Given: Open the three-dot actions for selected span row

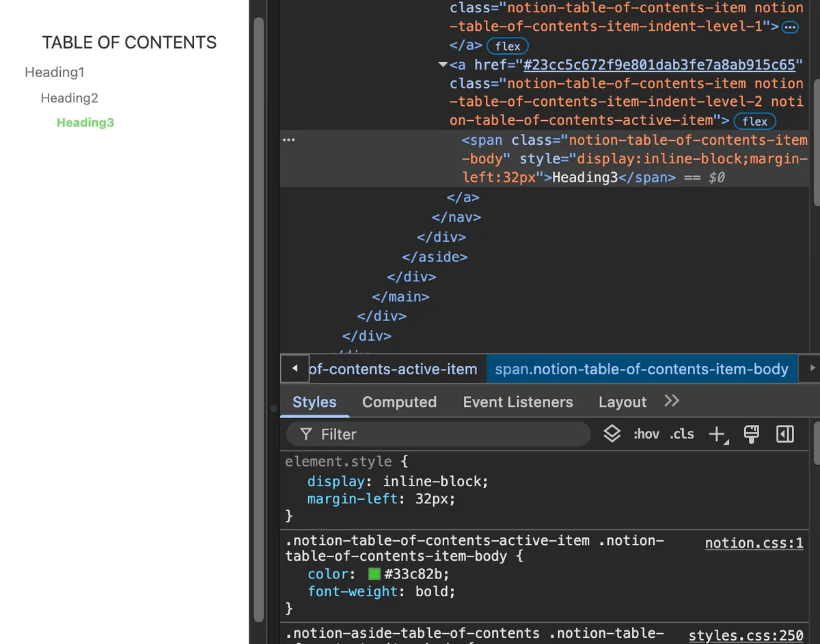Looking at the screenshot, I should (289, 140).
